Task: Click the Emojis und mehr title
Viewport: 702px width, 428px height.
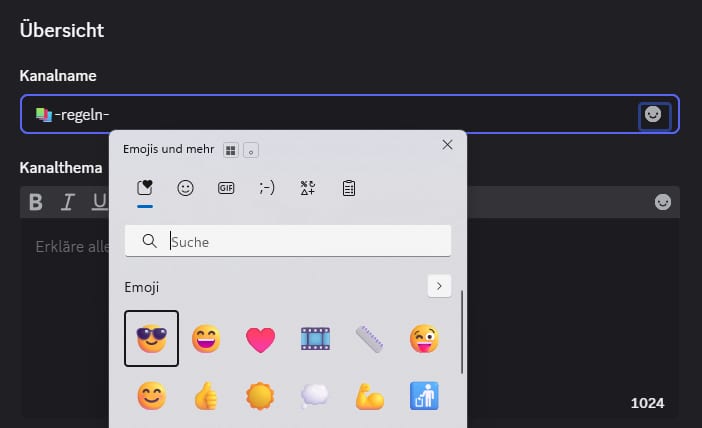Action: 168,149
